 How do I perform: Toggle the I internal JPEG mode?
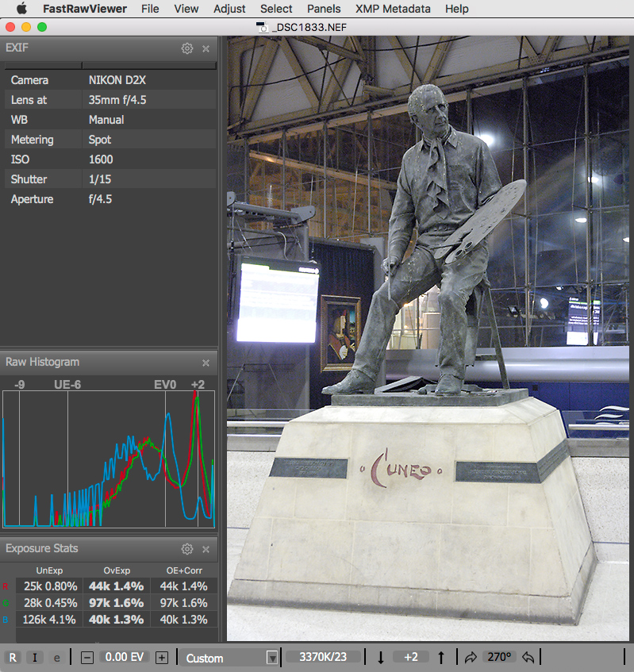click(x=35, y=658)
